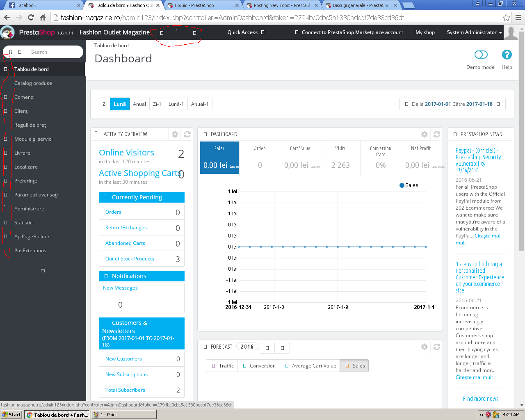The image size is (525, 420).
Task: Toggle Traffic series in Forecast
Action: point(223,366)
